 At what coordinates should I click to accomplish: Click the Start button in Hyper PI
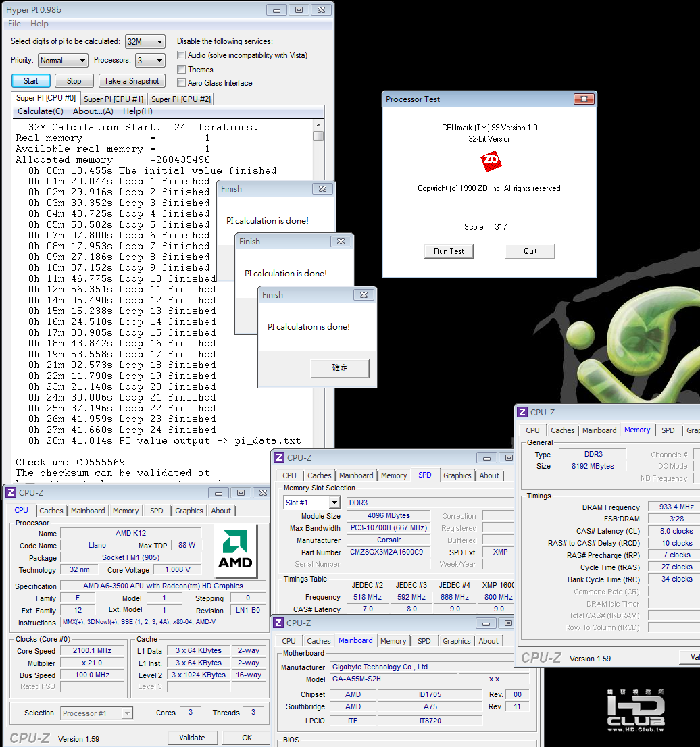(31, 80)
